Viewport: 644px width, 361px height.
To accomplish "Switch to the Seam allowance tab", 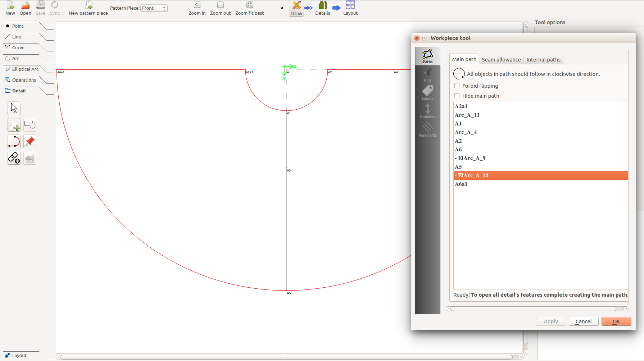I will pyautogui.click(x=501, y=60).
